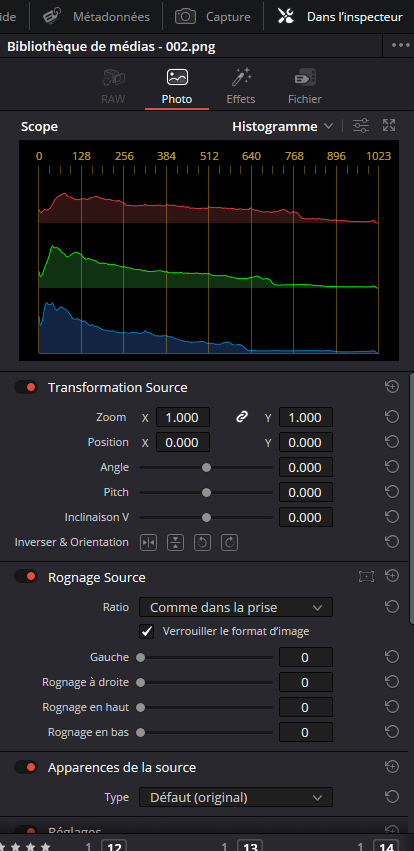Image resolution: width=414 pixels, height=851 pixels.
Task: Reset the Inclinaison V parameter
Action: pos(392,517)
